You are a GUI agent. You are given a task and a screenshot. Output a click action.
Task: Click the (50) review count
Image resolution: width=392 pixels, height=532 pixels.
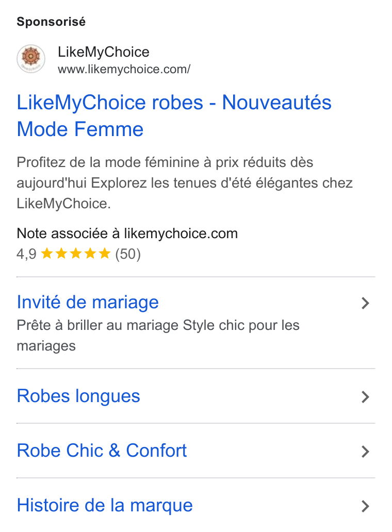(x=128, y=254)
